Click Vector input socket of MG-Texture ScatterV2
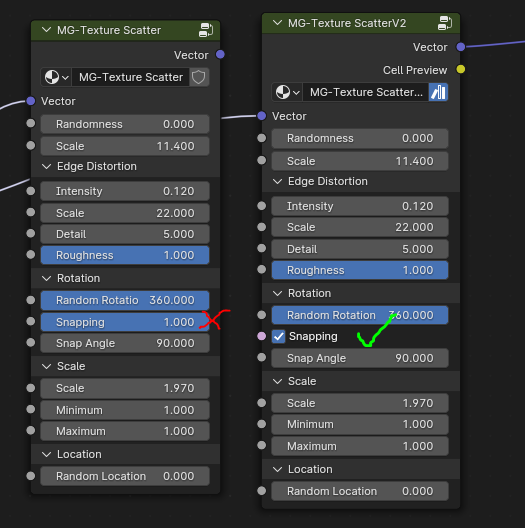 tap(262, 116)
